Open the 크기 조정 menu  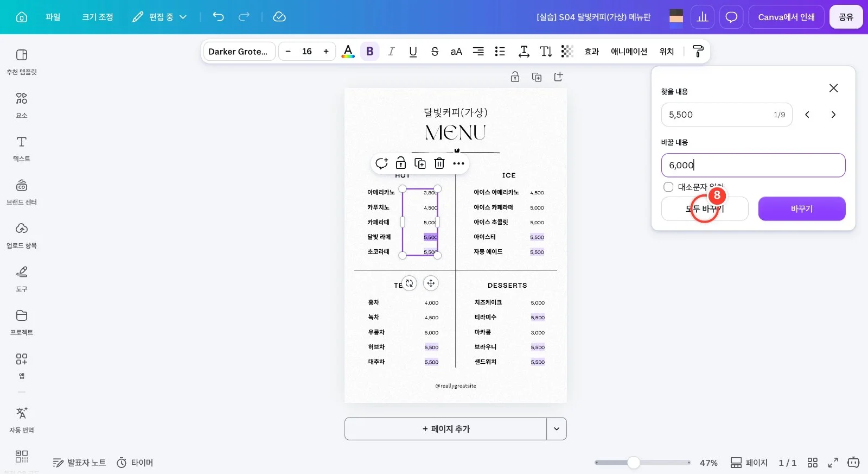(x=98, y=17)
